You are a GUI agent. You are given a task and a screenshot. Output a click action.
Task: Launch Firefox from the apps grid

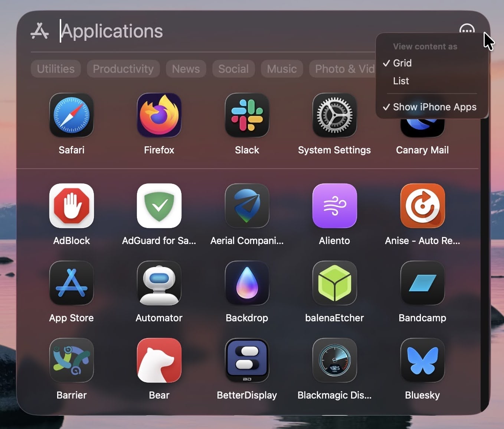pyautogui.click(x=159, y=115)
